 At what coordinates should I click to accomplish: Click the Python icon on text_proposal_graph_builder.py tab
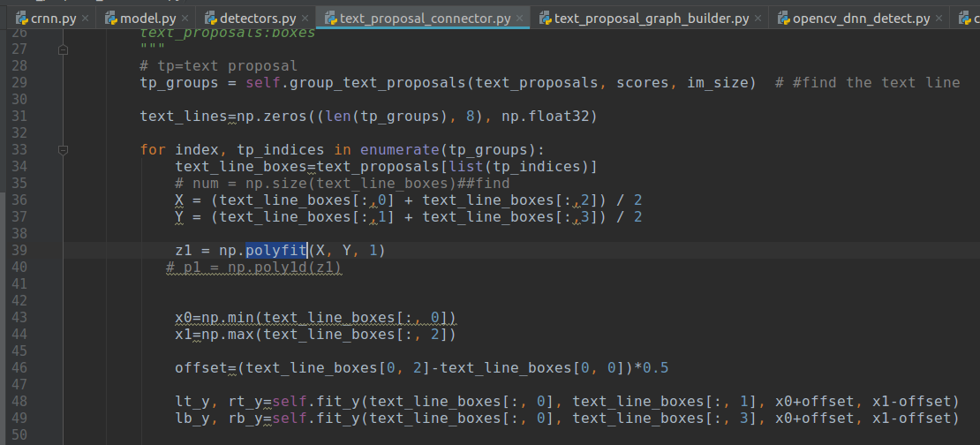point(546,19)
